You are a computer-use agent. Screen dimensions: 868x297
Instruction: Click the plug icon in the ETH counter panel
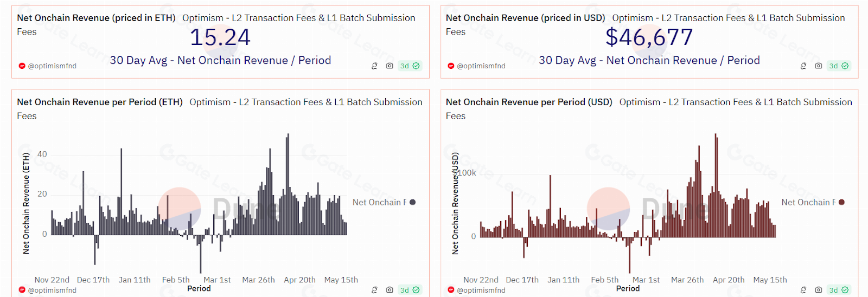tap(374, 66)
